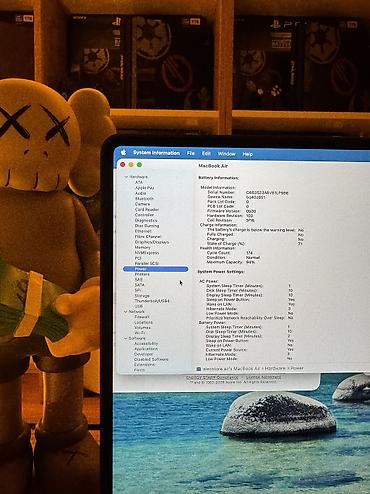This screenshot has height=494, width=370.
Task: Select SAS in the sidebar
Action: pos(139,279)
